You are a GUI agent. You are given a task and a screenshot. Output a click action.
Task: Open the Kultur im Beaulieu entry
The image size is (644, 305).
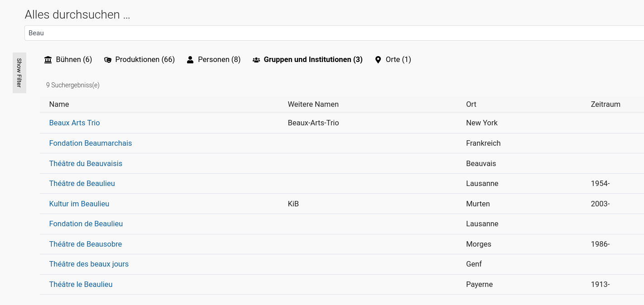coord(79,204)
